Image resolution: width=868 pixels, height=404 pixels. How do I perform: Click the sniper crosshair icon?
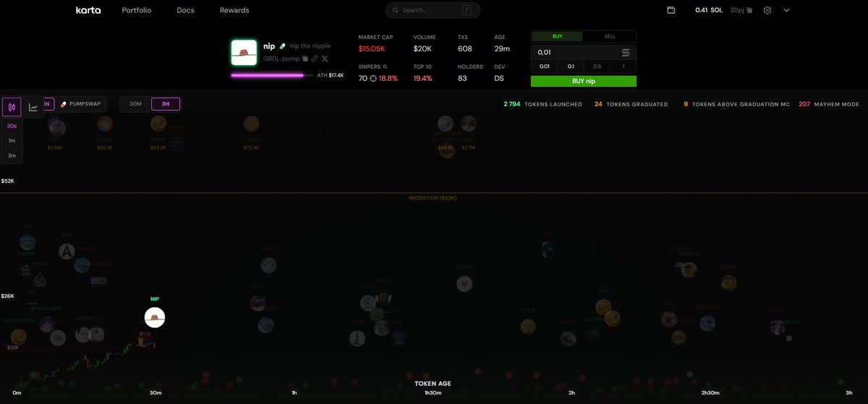tap(373, 78)
